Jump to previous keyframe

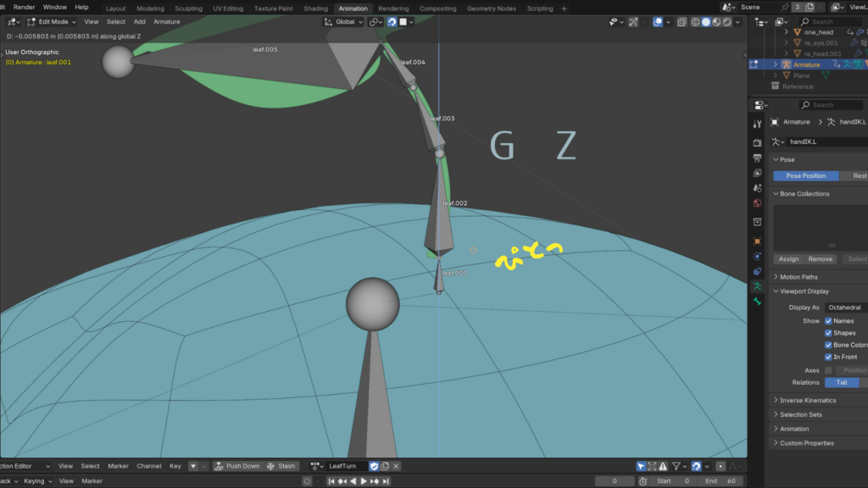click(342, 481)
